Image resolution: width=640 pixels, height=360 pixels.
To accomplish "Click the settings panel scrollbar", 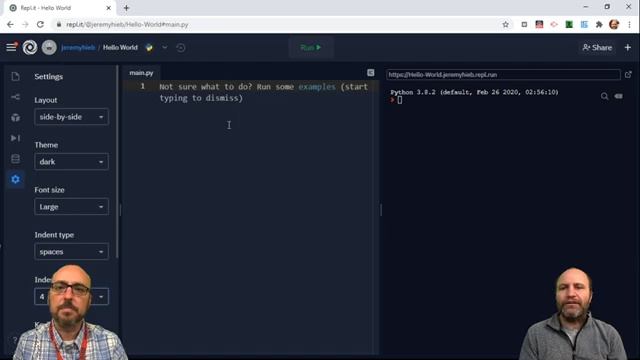I will tap(117, 163).
